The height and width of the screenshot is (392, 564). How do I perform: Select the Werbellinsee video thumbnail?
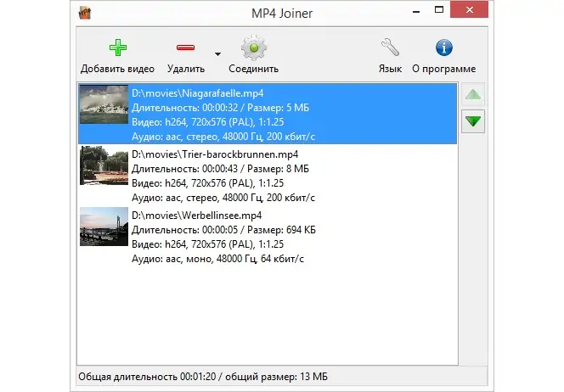pyautogui.click(x=104, y=227)
